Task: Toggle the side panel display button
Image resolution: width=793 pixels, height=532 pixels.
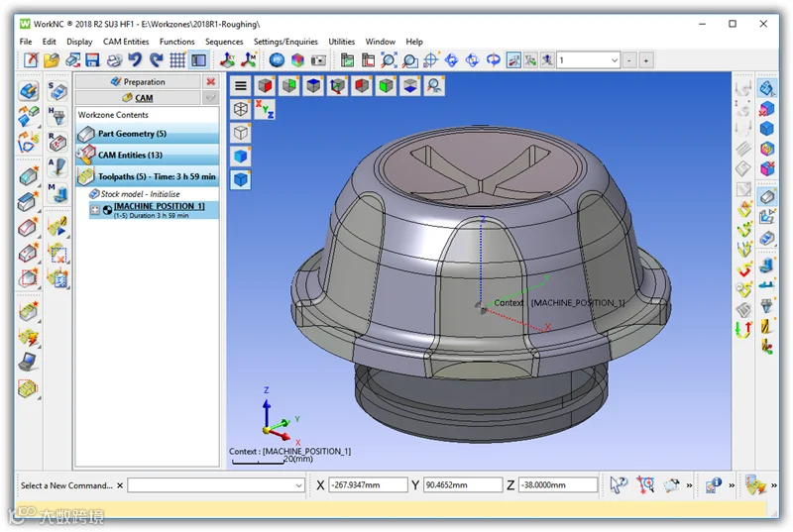Action: tap(199, 60)
